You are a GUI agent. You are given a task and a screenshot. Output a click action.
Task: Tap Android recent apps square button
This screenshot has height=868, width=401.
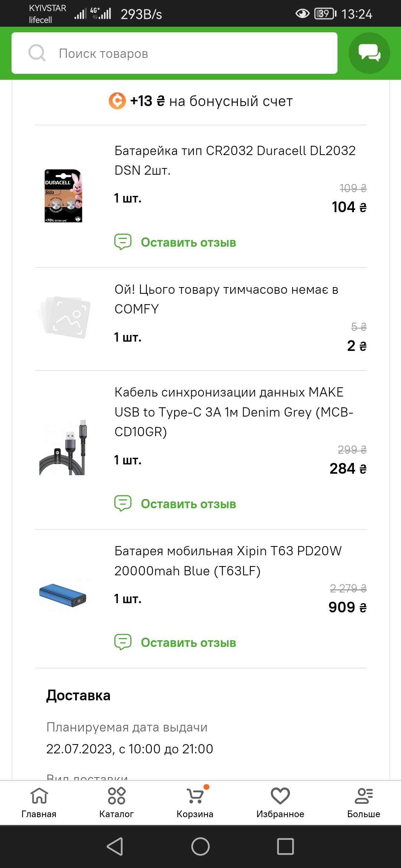click(x=286, y=846)
